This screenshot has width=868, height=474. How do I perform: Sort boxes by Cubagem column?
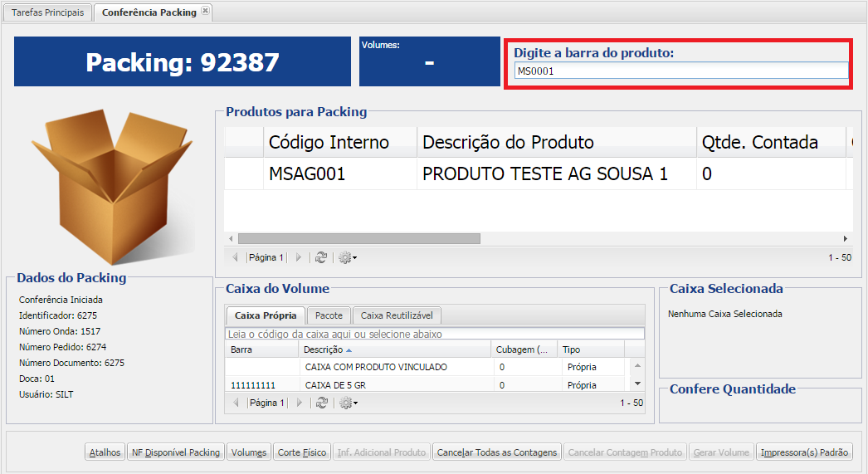coord(524,349)
